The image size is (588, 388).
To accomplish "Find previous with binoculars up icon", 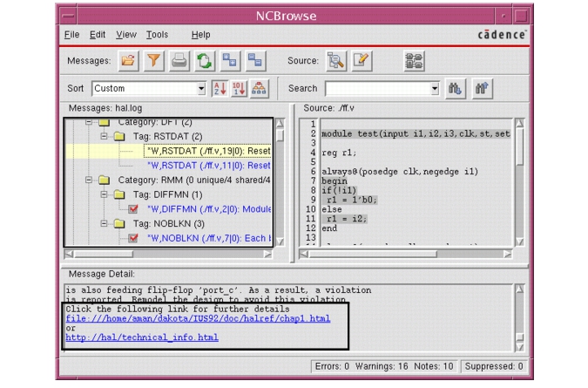I will [x=482, y=89].
